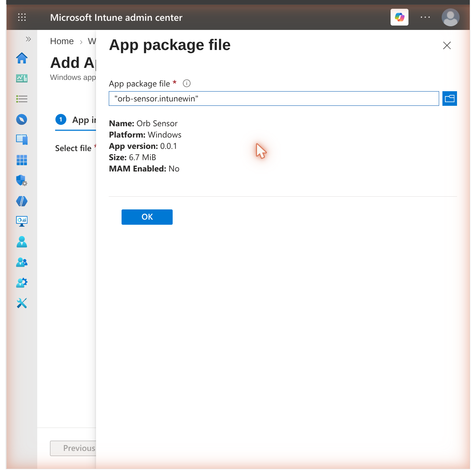Open Tenant administration sidebar icon

click(x=22, y=283)
